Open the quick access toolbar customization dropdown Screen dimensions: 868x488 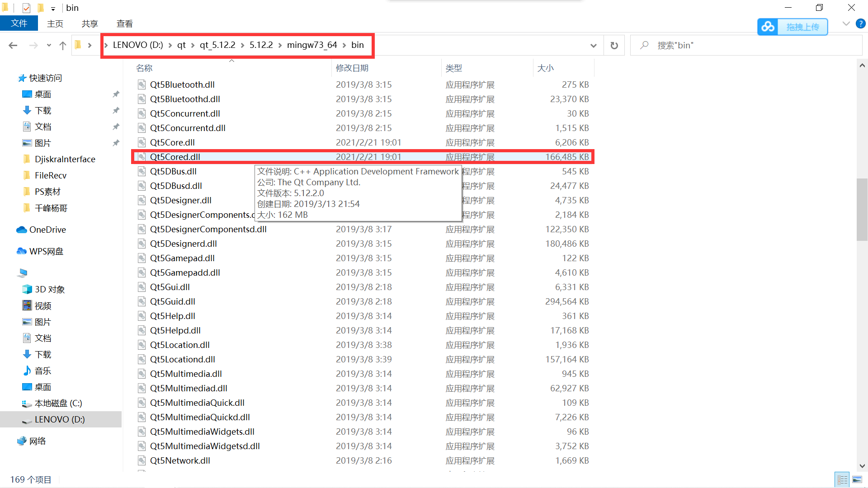coord(53,8)
